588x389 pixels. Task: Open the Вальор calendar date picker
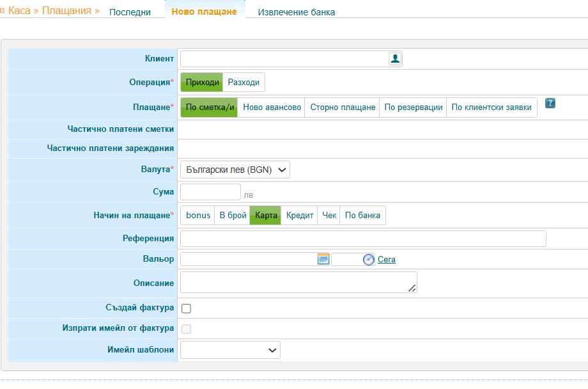(x=323, y=259)
